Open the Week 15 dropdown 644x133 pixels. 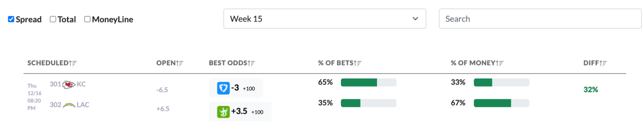(325, 19)
